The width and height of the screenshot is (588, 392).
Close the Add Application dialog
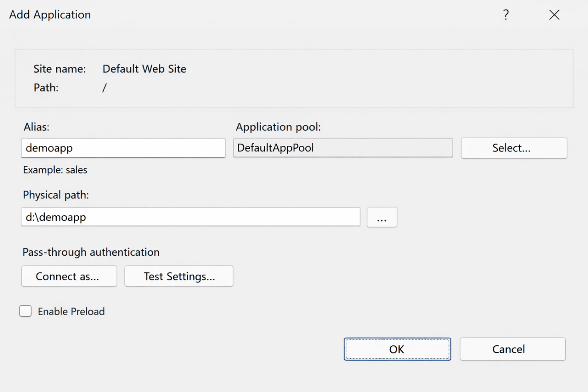tap(554, 15)
